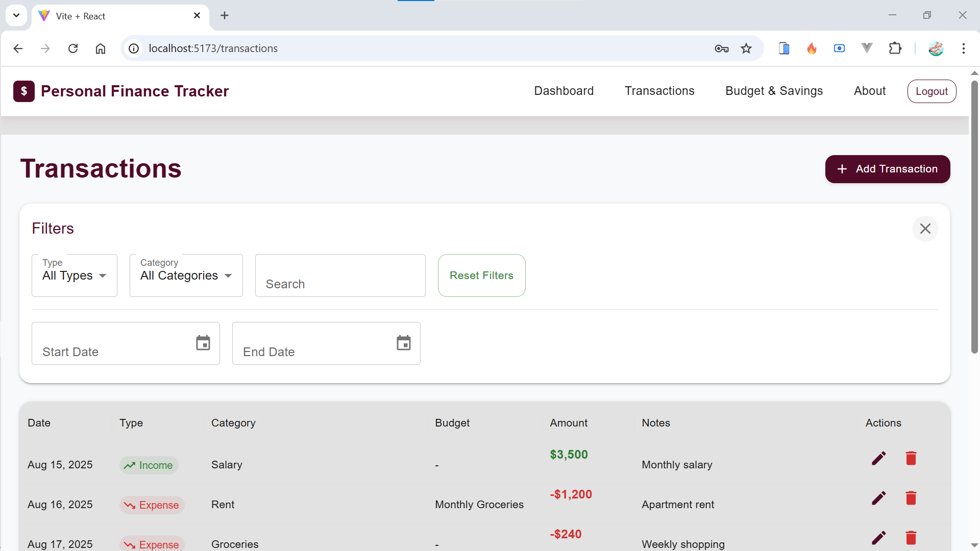This screenshot has height=551, width=980.
Task: Click the Logout button
Action: click(x=931, y=91)
